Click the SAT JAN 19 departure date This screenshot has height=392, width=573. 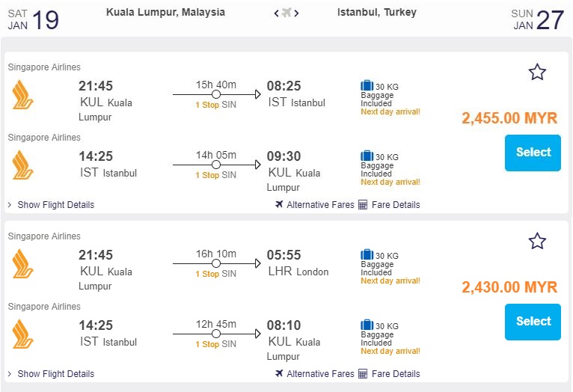34,19
